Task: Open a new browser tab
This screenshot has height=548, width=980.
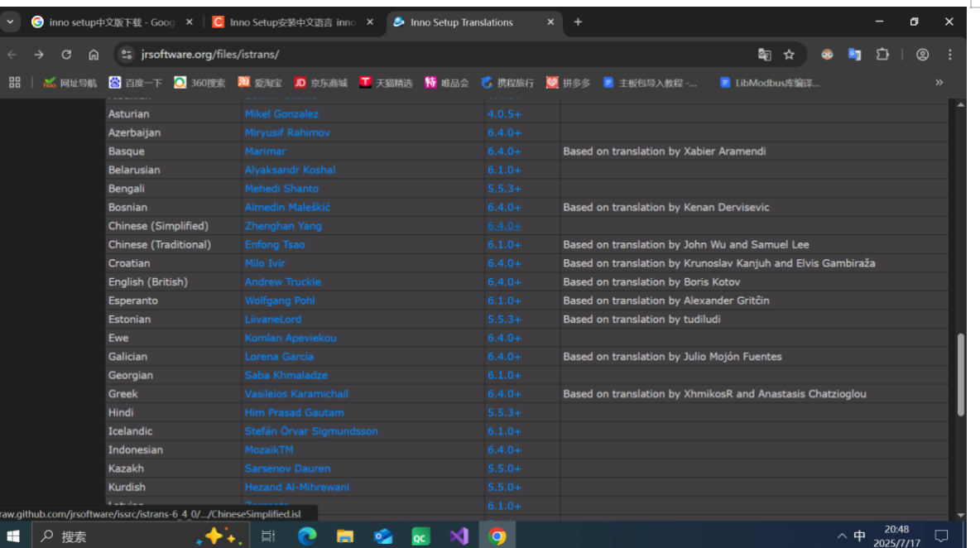Action: 578,22
